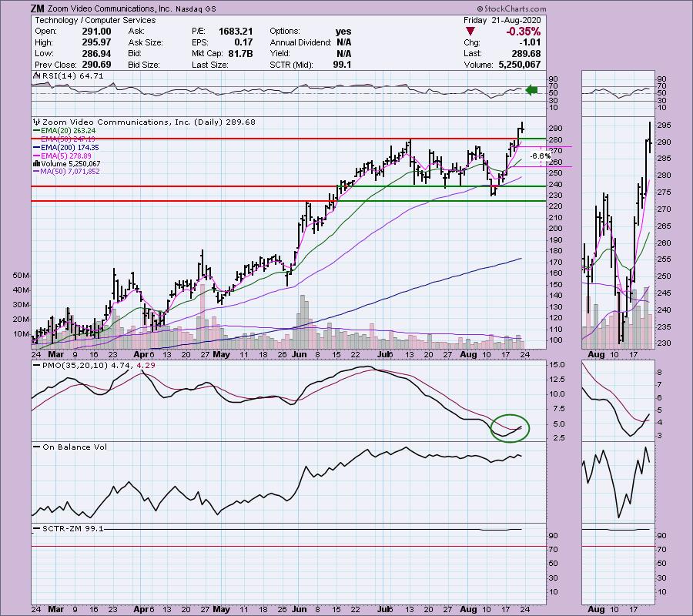Click the dark blue line swatch beside EMA(200)
This screenshot has width=693, height=616.
click(37, 148)
